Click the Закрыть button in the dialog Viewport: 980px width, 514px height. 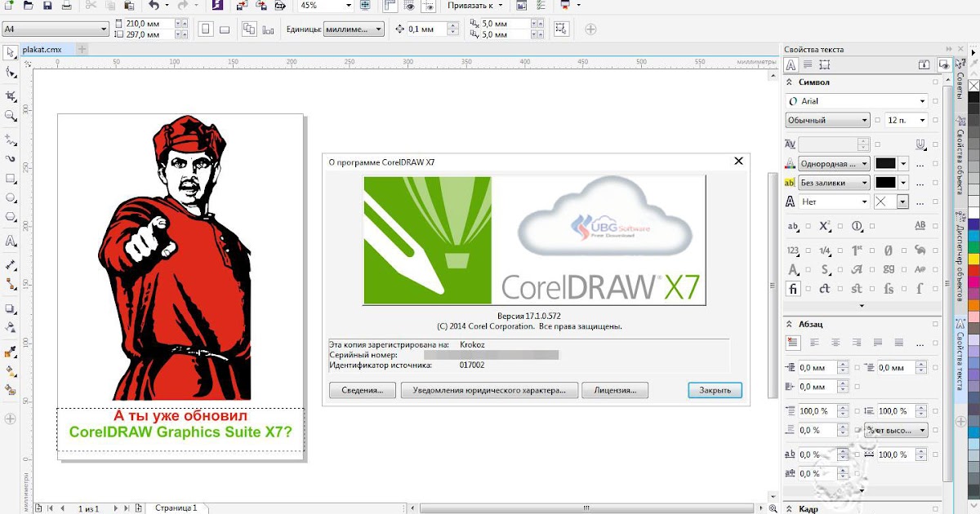click(715, 391)
